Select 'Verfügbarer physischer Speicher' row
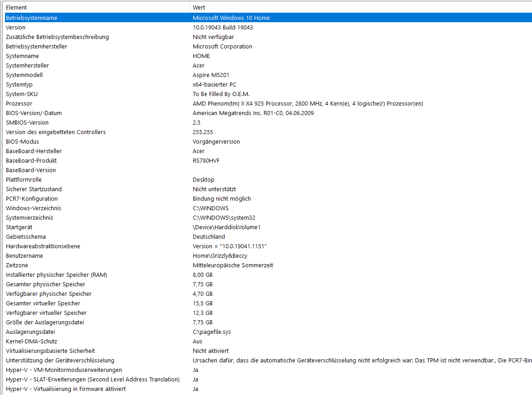The width and height of the screenshot is (532, 395). [x=268, y=293]
